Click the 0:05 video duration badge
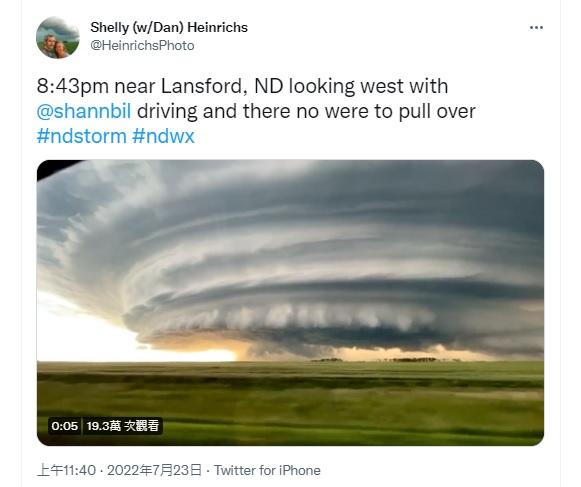This screenshot has width=581, height=487. coord(65,426)
